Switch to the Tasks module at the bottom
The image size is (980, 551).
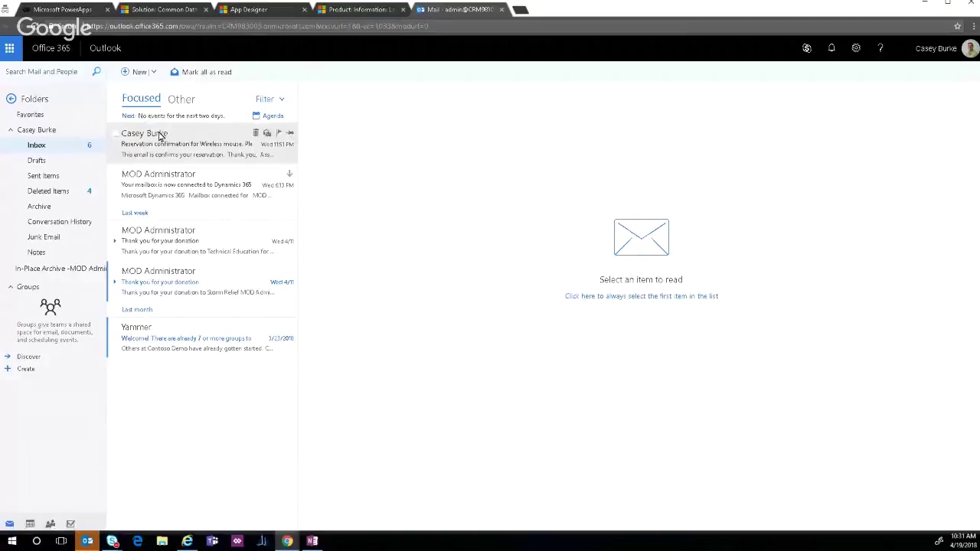[70, 524]
